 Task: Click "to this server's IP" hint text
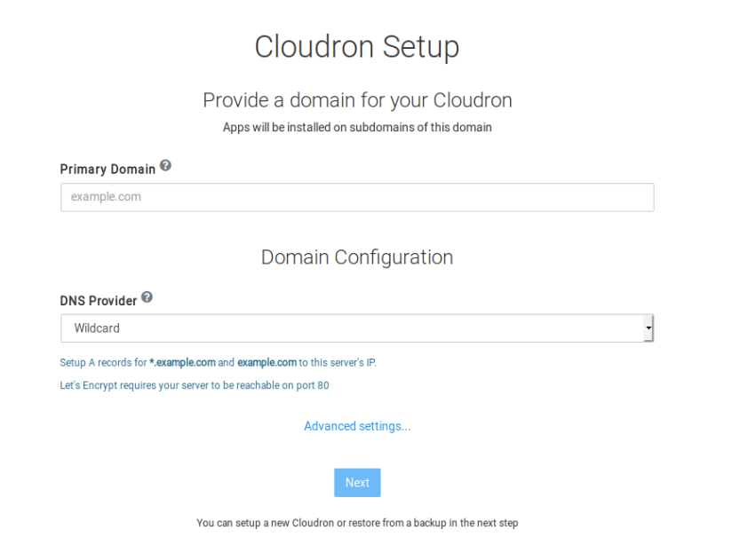pos(338,363)
